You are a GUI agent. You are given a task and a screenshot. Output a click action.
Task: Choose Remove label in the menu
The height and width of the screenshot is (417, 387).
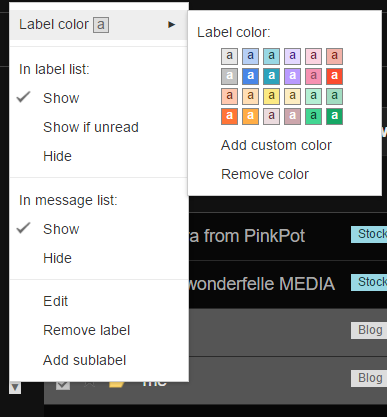pyautogui.click(x=86, y=330)
